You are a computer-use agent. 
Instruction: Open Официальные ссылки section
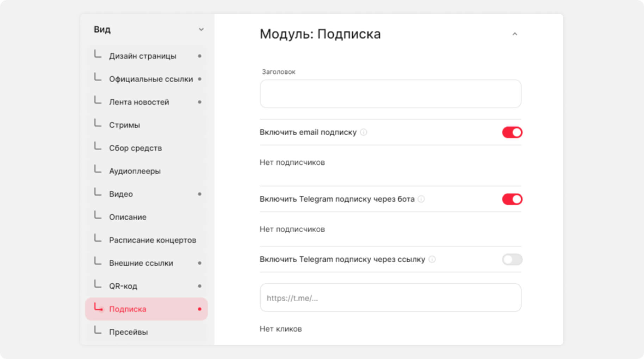pyautogui.click(x=151, y=79)
